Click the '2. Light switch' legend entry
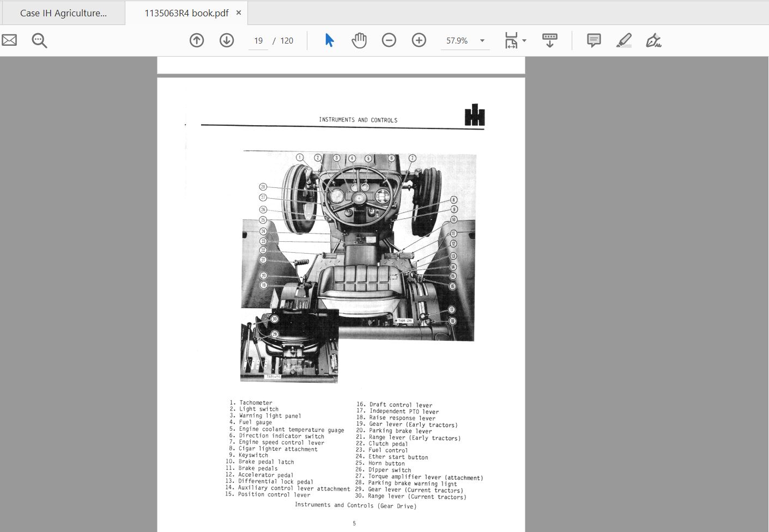769x532 pixels. tap(254, 409)
